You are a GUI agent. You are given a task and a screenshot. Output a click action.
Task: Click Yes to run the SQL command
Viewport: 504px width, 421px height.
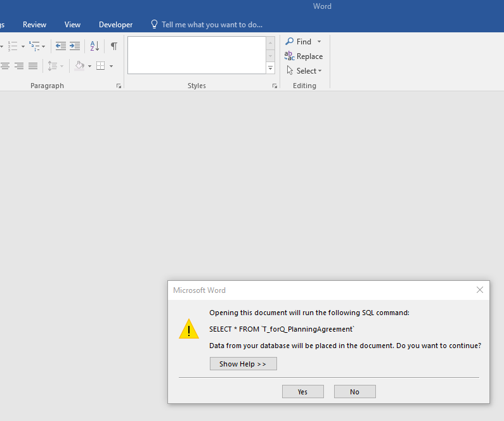tap(303, 392)
